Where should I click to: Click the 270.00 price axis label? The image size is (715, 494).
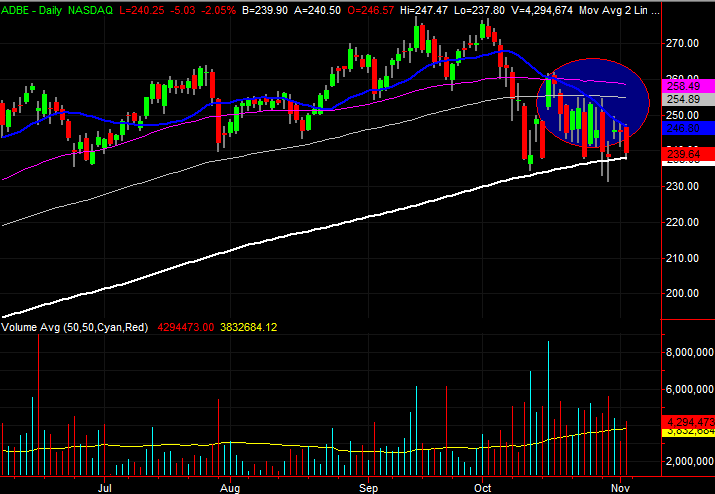[682, 43]
